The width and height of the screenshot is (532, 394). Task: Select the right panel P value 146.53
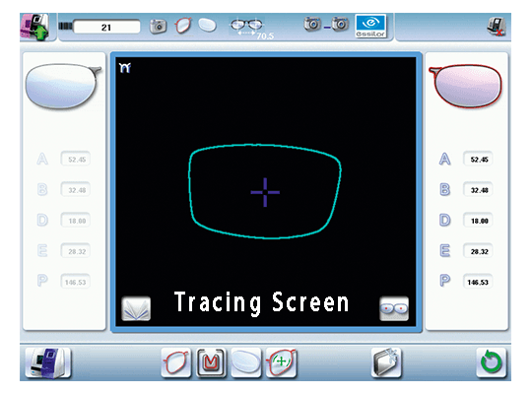478,282
